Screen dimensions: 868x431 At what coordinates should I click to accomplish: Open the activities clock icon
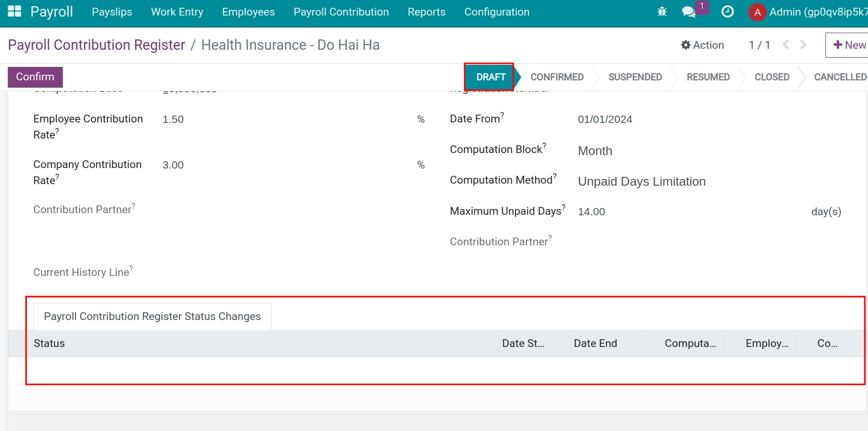tap(728, 12)
